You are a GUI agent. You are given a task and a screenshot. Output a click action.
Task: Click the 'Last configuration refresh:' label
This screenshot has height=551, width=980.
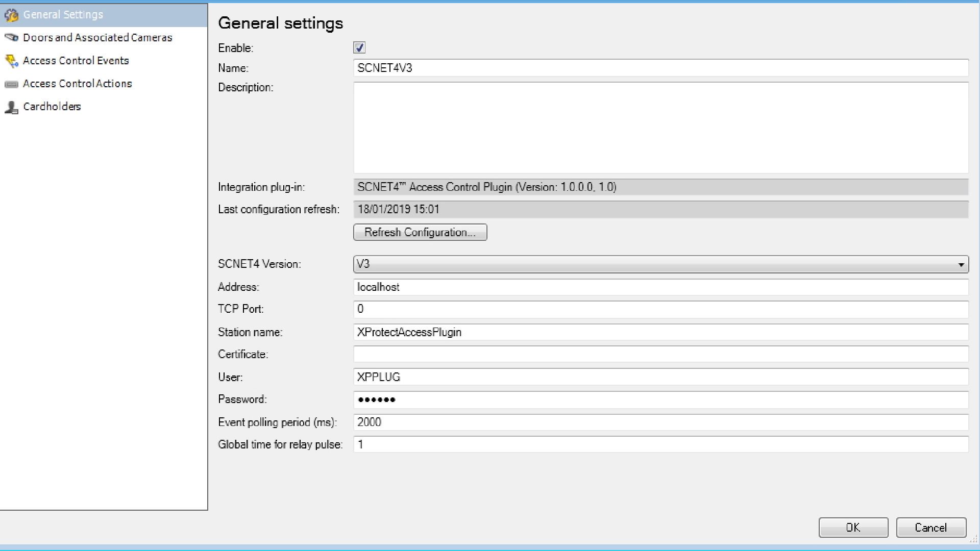click(x=279, y=209)
